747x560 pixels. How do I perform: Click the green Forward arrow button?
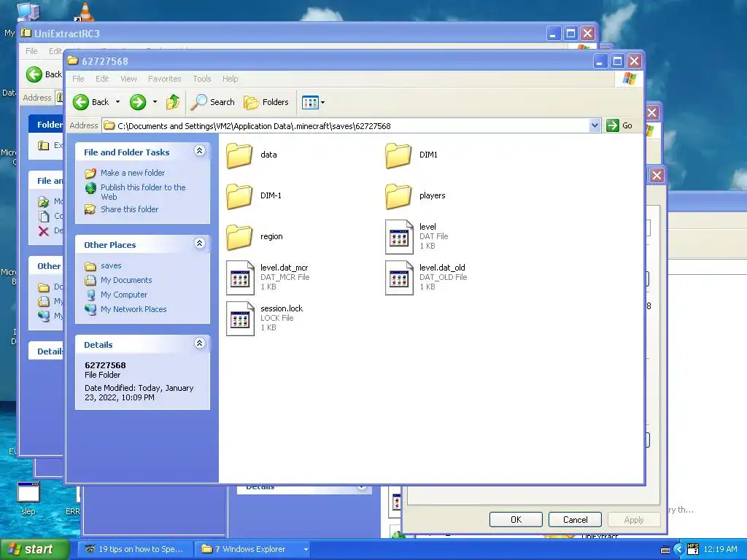[x=138, y=102]
